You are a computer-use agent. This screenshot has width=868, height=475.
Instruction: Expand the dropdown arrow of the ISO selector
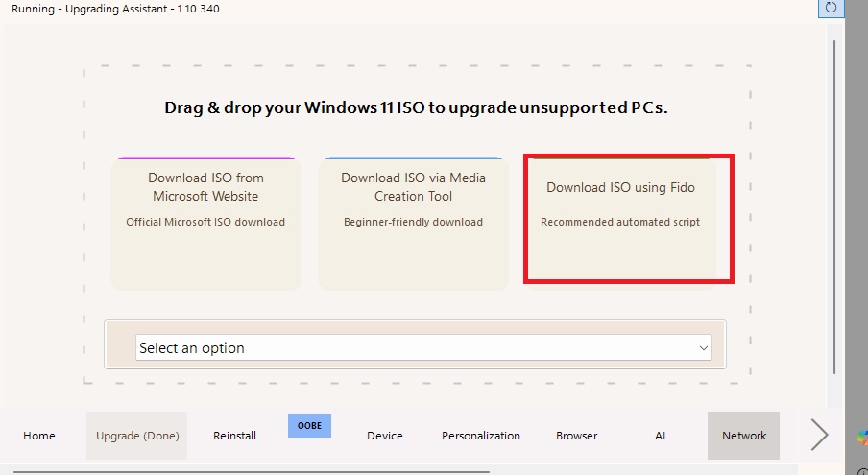click(704, 348)
